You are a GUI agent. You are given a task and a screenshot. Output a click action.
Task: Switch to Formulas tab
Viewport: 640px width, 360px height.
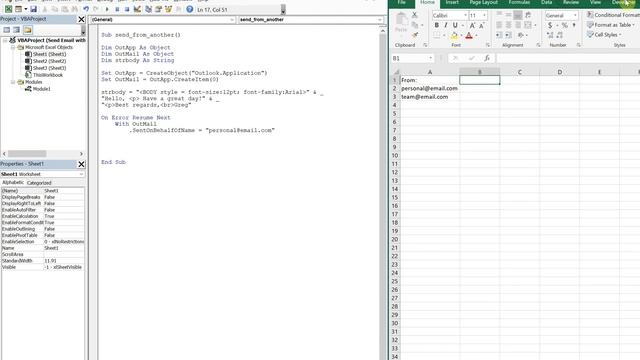point(519,3)
